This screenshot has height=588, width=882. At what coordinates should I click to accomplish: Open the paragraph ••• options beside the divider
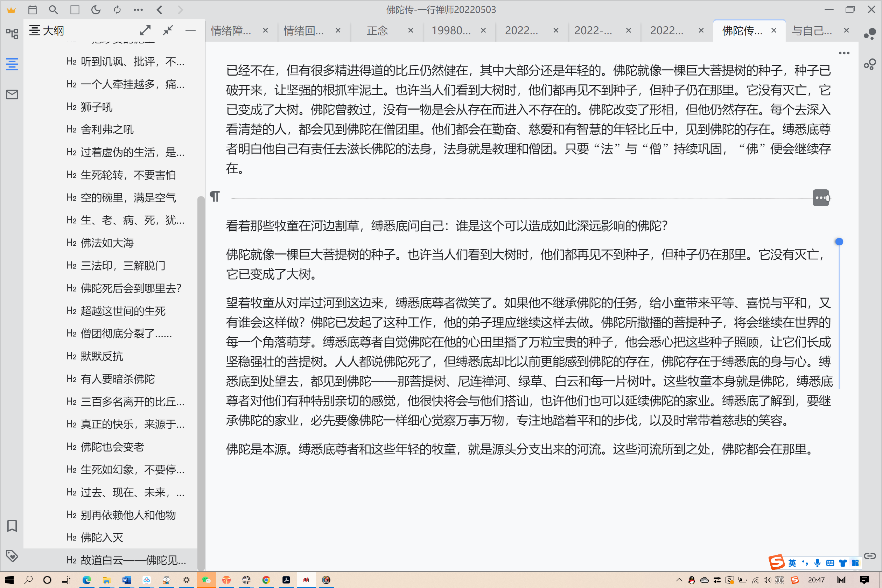(x=821, y=198)
